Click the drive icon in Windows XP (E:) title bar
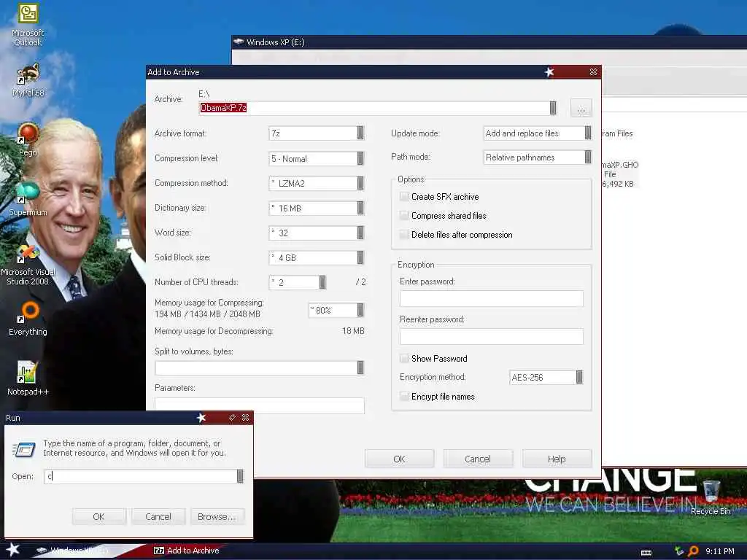The image size is (747, 560). click(x=239, y=42)
